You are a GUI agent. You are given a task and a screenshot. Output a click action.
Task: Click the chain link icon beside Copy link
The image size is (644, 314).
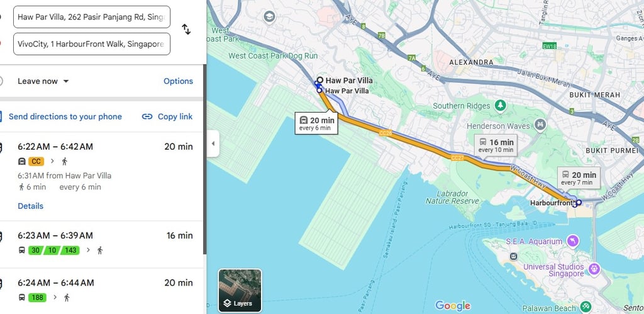click(x=147, y=116)
